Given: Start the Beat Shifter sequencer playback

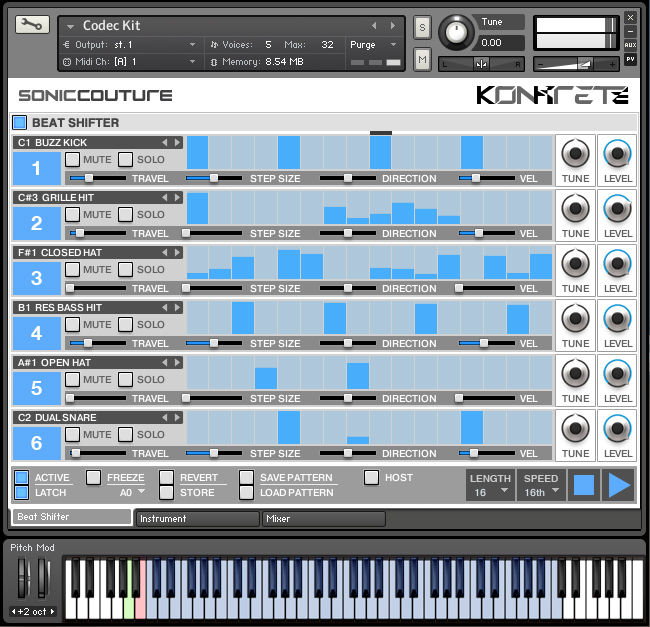Looking at the screenshot, I should (x=618, y=485).
